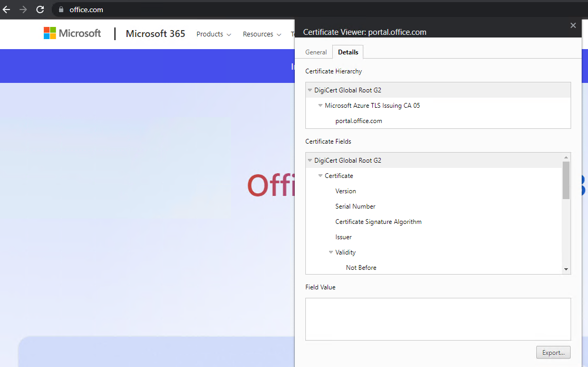Viewport: 588px width, 367px height.
Task: Open the Microsoft 365 link
Action: (x=155, y=34)
